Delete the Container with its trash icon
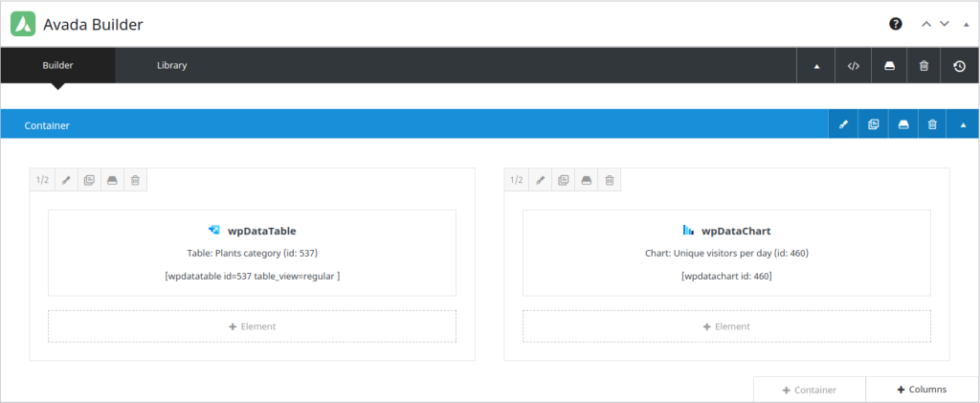Screen dimensions: 980x403 (932, 125)
